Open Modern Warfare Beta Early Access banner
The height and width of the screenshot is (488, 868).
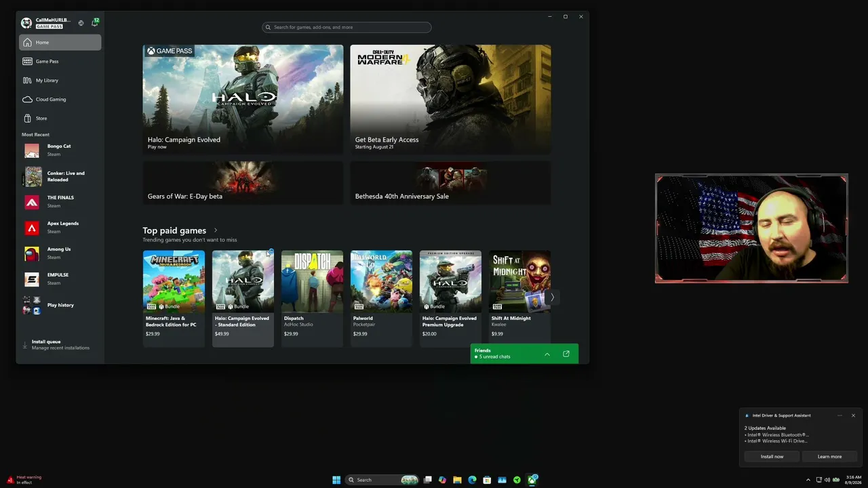click(450, 100)
